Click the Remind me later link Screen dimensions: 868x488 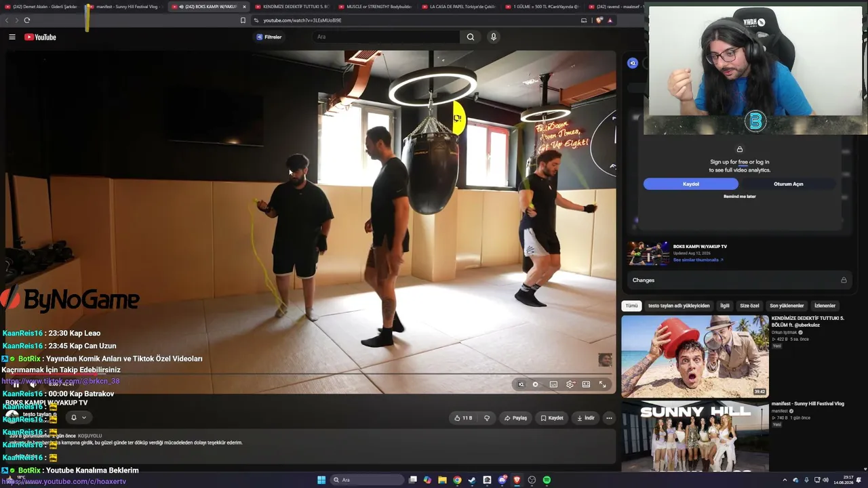pos(739,197)
